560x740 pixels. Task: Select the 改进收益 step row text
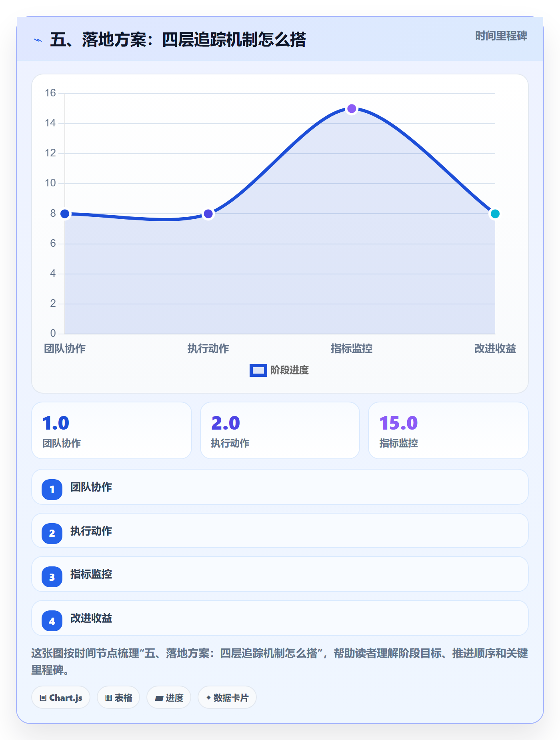coord(91,618)
